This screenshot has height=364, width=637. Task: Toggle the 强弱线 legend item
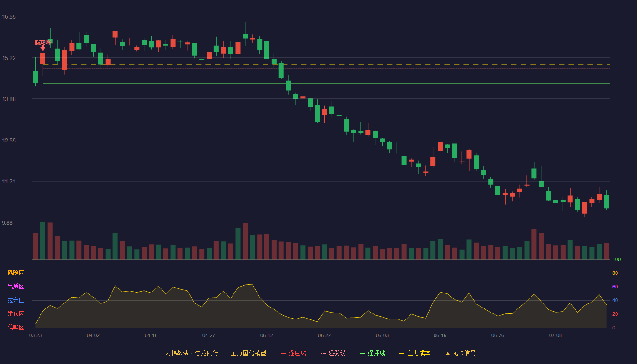tap(333, 353)
